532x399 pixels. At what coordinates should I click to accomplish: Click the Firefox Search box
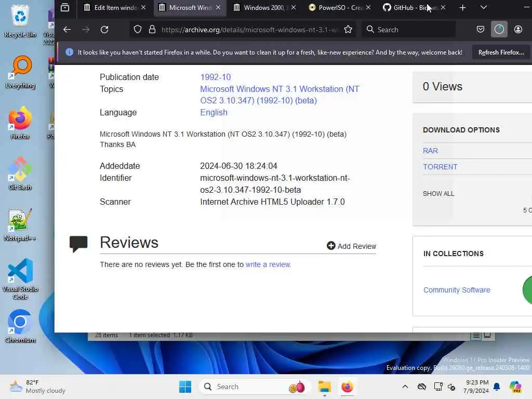tap(409, 30)
